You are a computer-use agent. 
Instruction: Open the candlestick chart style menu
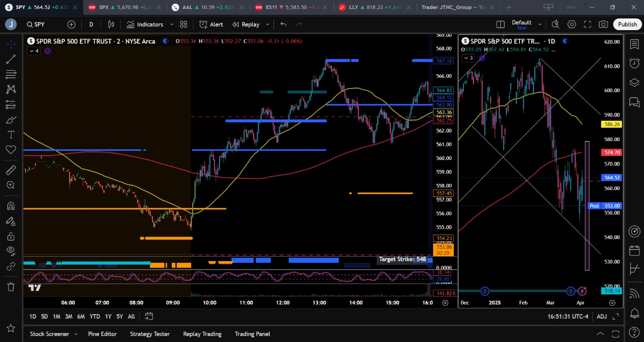tap(111, 25)
